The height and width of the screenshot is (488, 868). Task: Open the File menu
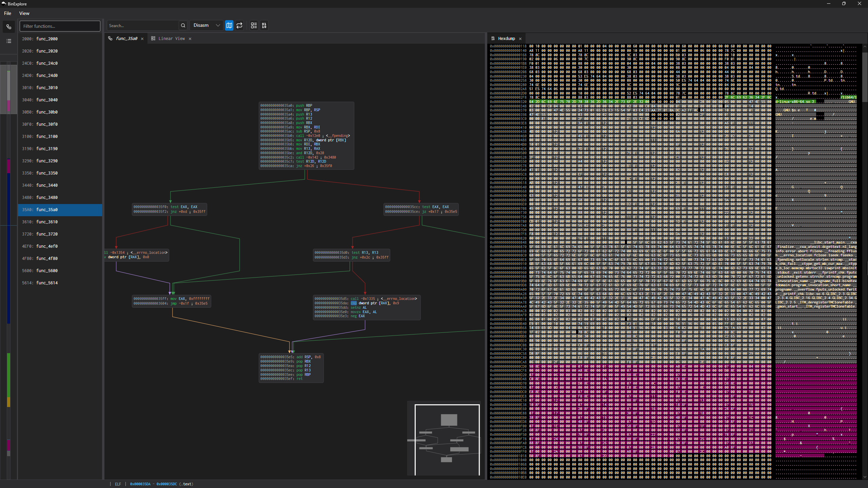(x=7, y=13)
